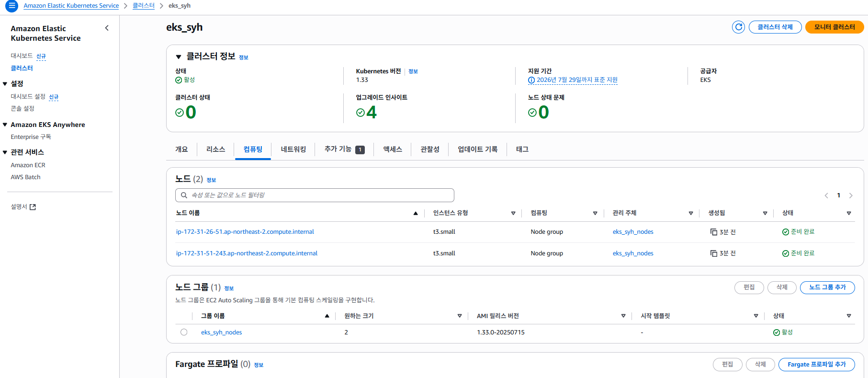Screen dimensions: 868x378
Task: Click the node filter search field
Action: click(x=315, y=195)
